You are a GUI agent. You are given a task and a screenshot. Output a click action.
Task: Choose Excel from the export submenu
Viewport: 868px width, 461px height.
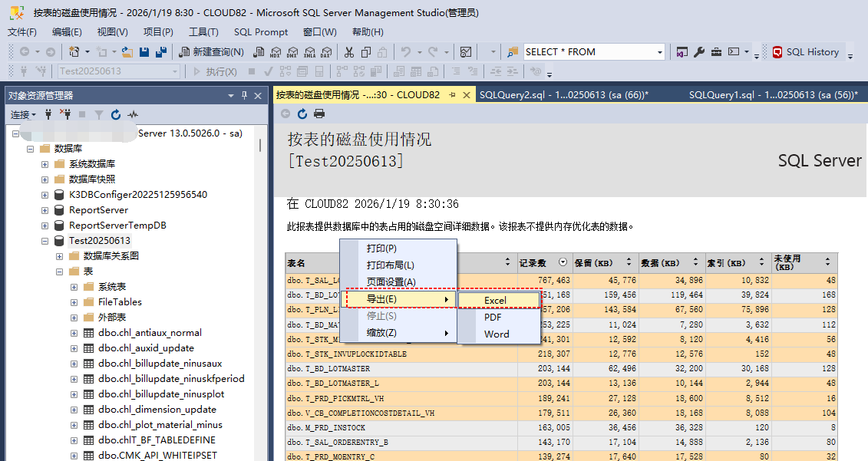tap(495, 300)
